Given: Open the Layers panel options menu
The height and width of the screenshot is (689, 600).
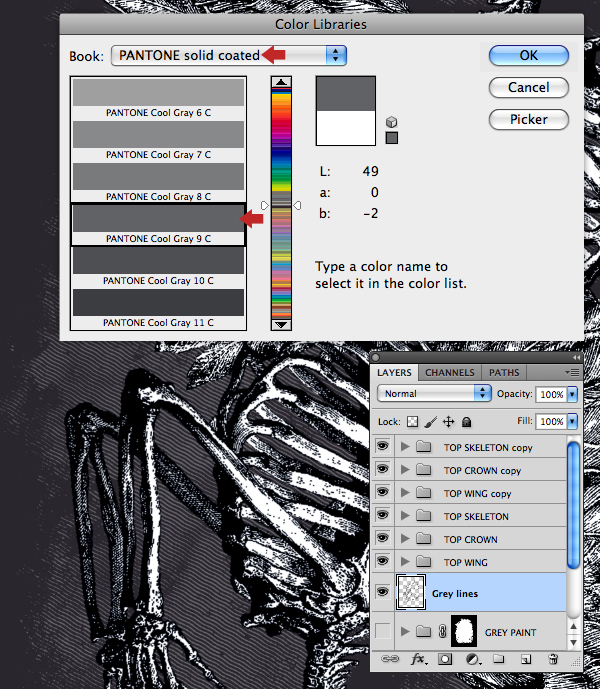Looking at the screenshot, I should (572, 373).
